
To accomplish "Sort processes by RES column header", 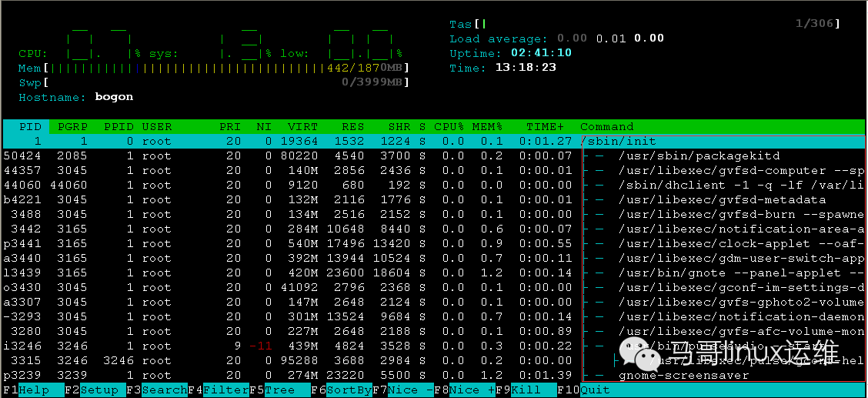I will 353,127.
